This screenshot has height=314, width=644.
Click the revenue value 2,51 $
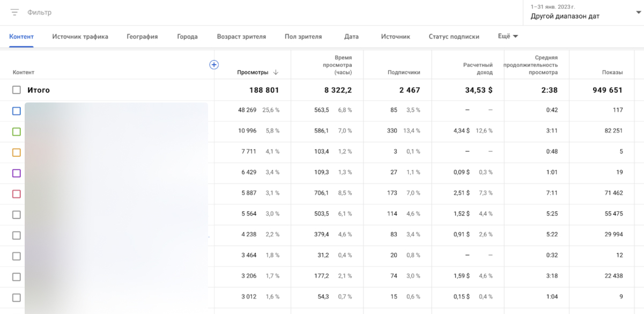coord(462,193)
